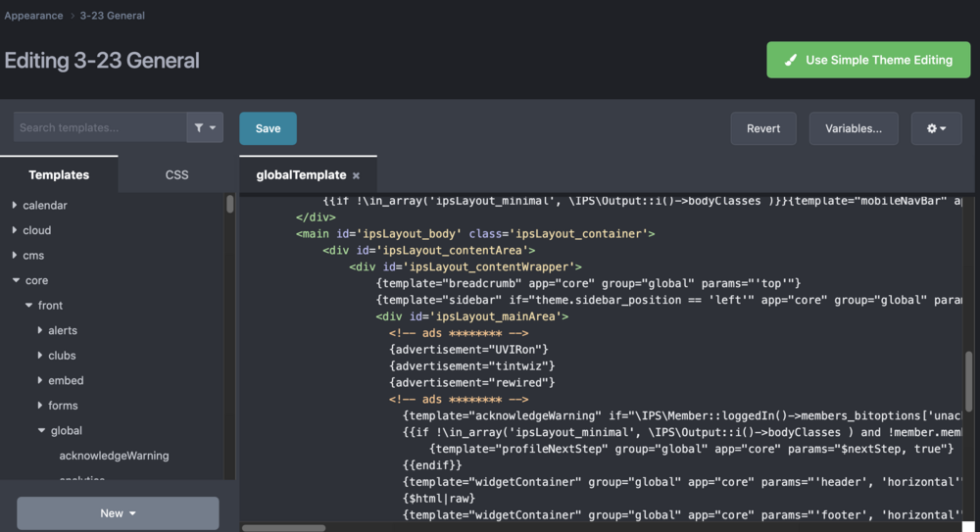This screenshot has width=980, height=532.
Task: Collapse the front tree node
Action: [x=28, y=305]
